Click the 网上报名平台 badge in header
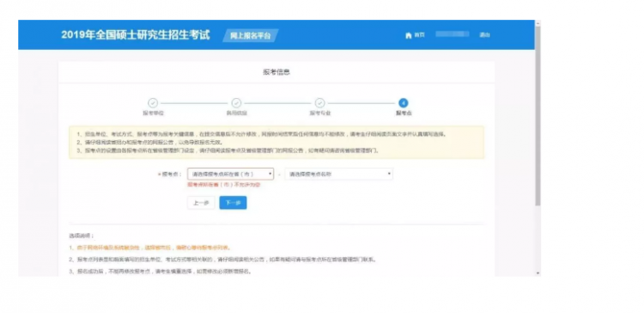This screenshot has width=644, height=313. (x=251, y=36)
